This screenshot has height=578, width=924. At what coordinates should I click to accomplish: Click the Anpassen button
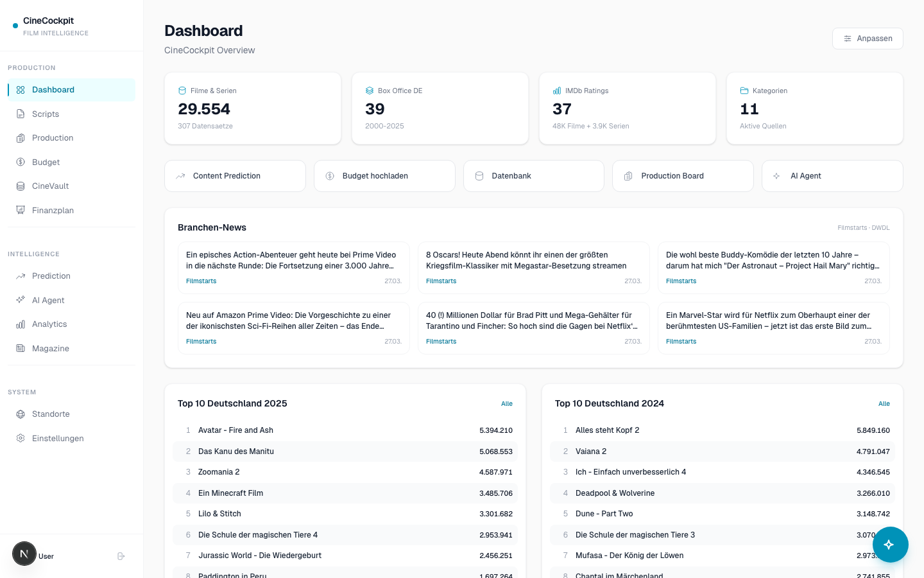(868, 39)
